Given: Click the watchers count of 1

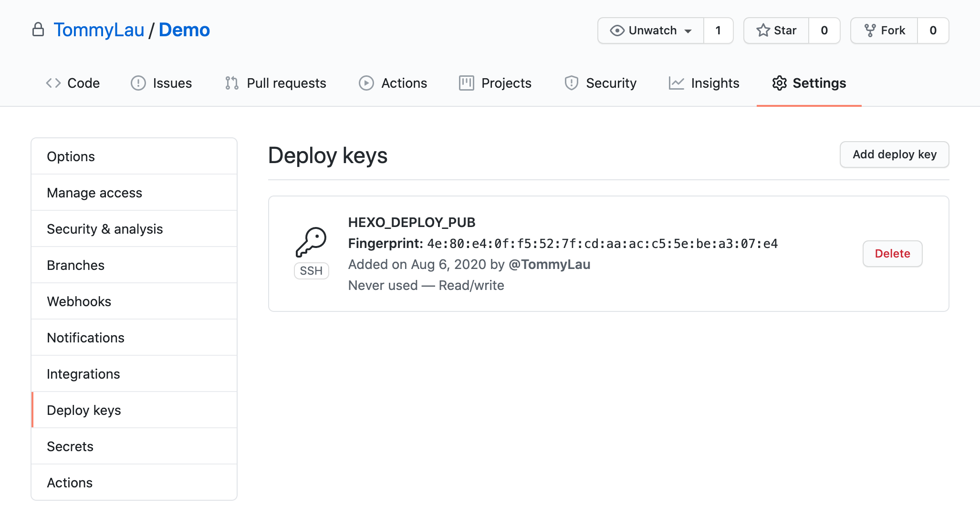Looking at the screenshot, I should [x=718, y=31].
